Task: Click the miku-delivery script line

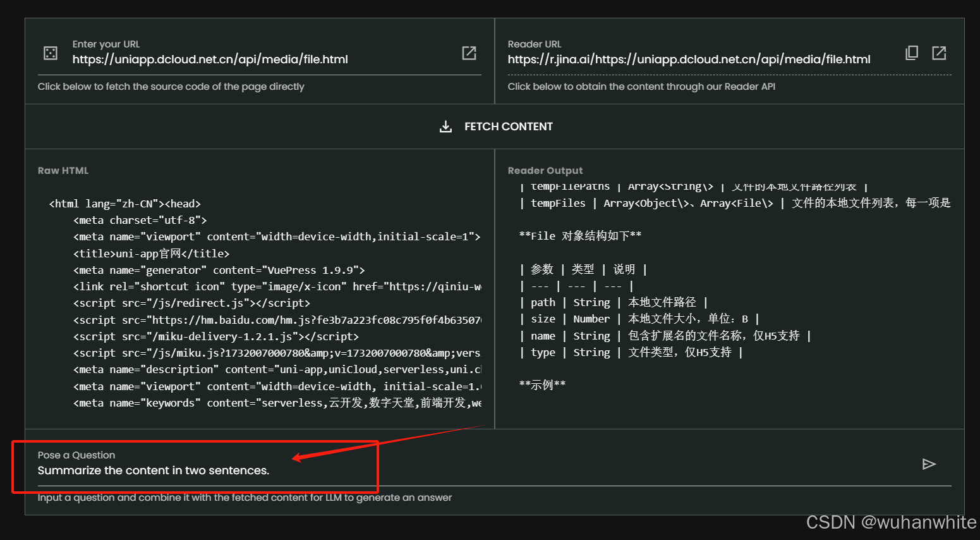Action: click(x=215, y=336)
